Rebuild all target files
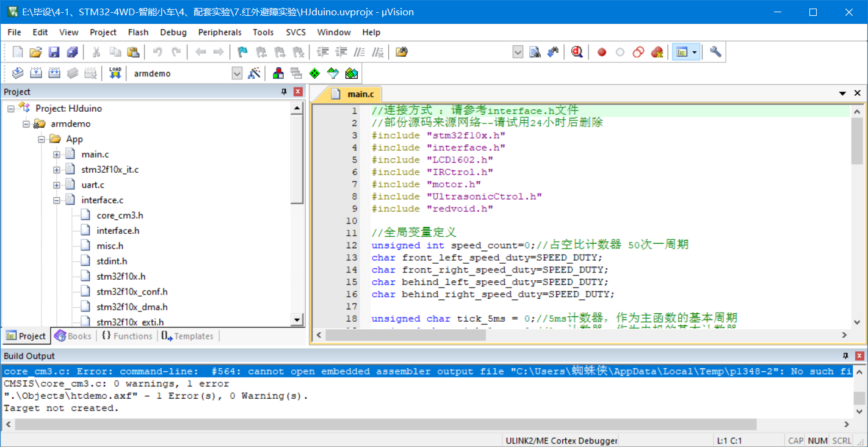Viewport: 868px width, 447px height. point(54,73)
